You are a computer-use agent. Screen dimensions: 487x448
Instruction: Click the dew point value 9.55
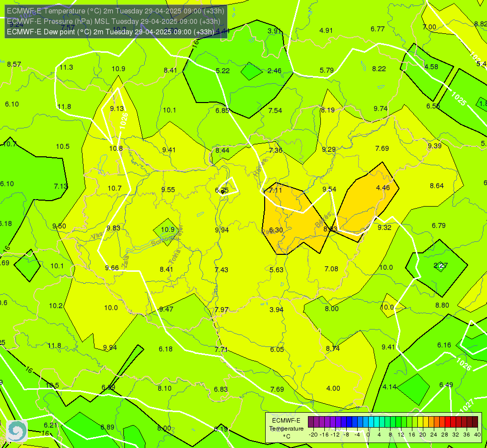click(x=168, y=190)
